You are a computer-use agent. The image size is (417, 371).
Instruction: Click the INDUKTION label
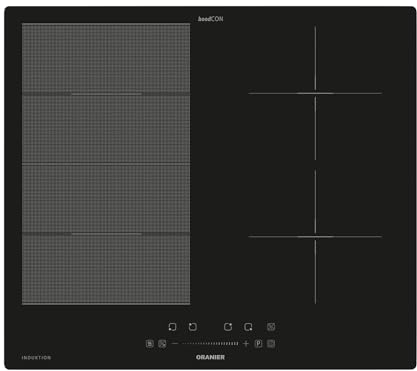pyautogui.click(x=36, y=358)
